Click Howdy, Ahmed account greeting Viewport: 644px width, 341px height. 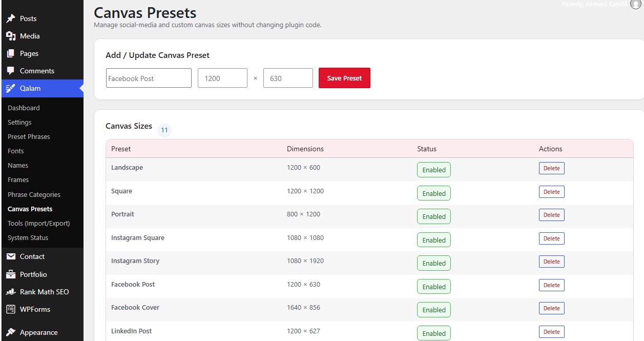[x=594, y=4]
